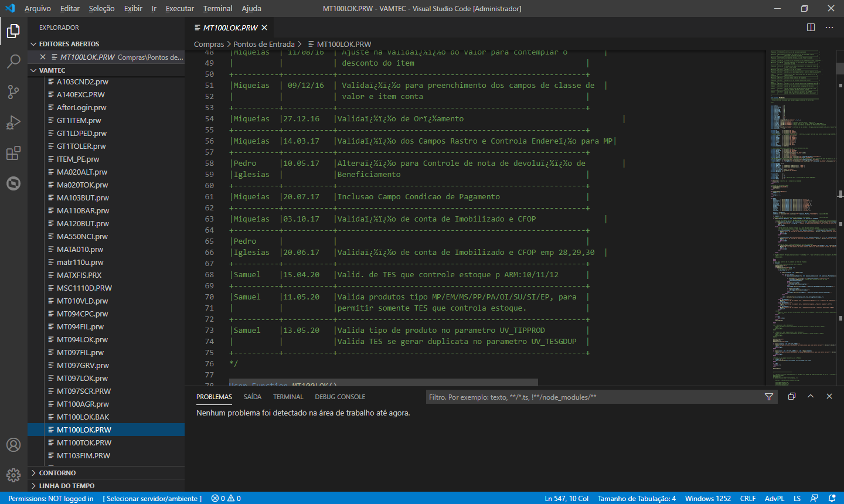Open the Ajuda menu
Viewport: 844px width, 504px height.
[x=251, y=8]
